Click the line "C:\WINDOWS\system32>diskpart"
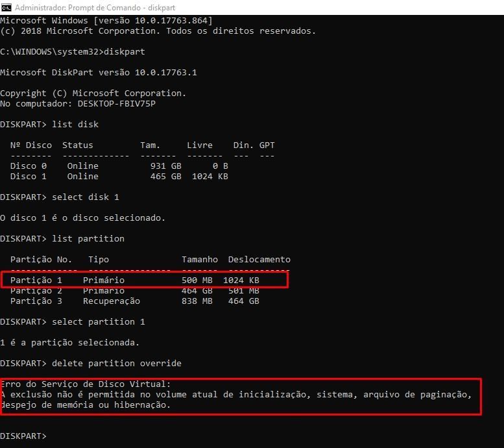The height and width of the screenshot is (448, 504). [x=72, y=52]
